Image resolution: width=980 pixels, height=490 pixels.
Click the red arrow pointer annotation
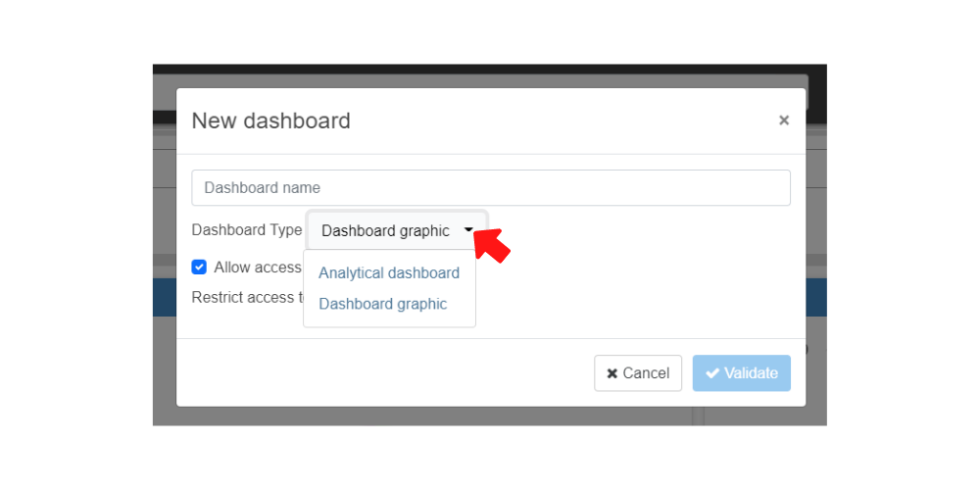click(x=493, y=243)
